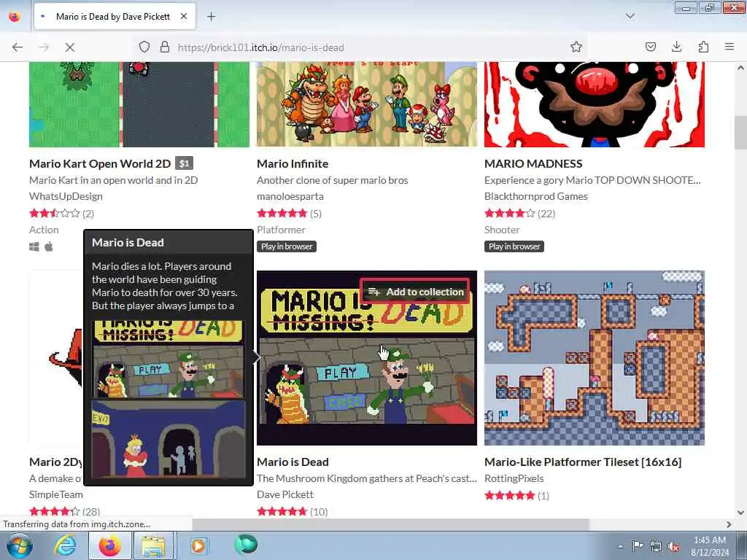The width and height of the screenshot is (747, 560).
Task: Open the Mario Kart Open World thumbnail
Action: click(139, 104)
